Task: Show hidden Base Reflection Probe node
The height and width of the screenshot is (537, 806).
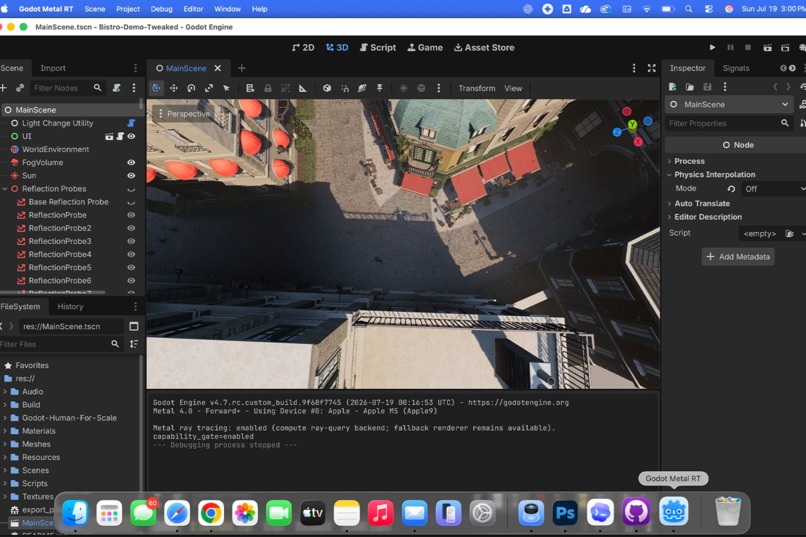Action: (131, 202)
